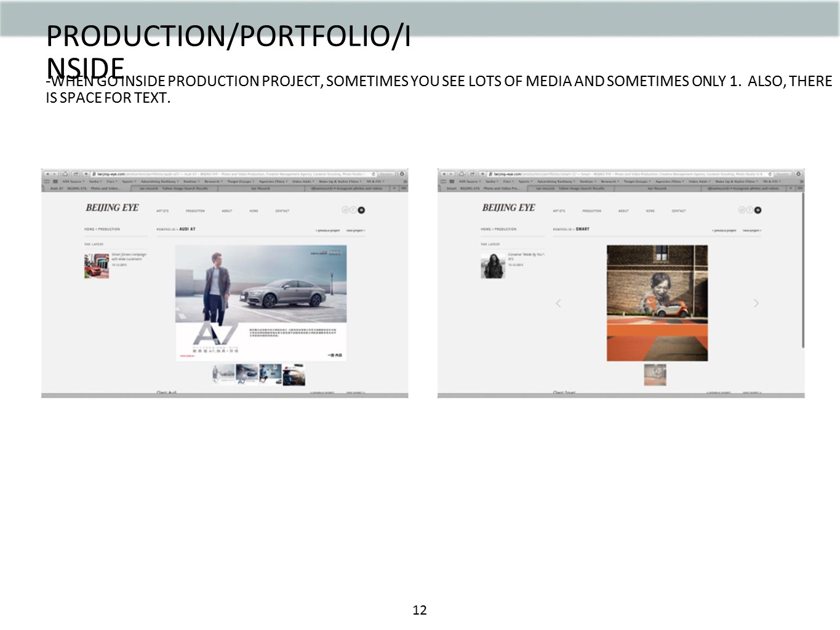The image size is (840, 630).
Task: Show the next image with the Smart gallery right chevron
Action: (756, 303)
